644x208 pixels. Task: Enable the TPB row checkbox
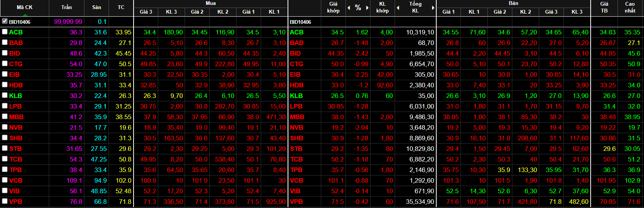click(5, 169)
